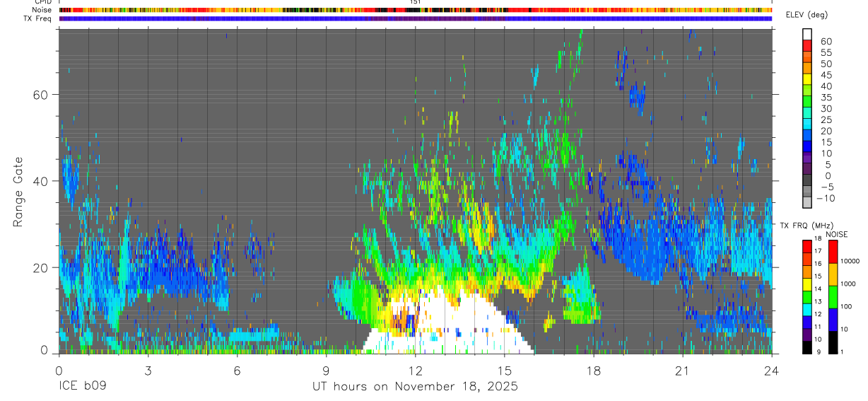The height and width of the screenshot is (401, 868).
Task: Click the dark gray segment of ELEV color bar
Action: pos(807,180)
